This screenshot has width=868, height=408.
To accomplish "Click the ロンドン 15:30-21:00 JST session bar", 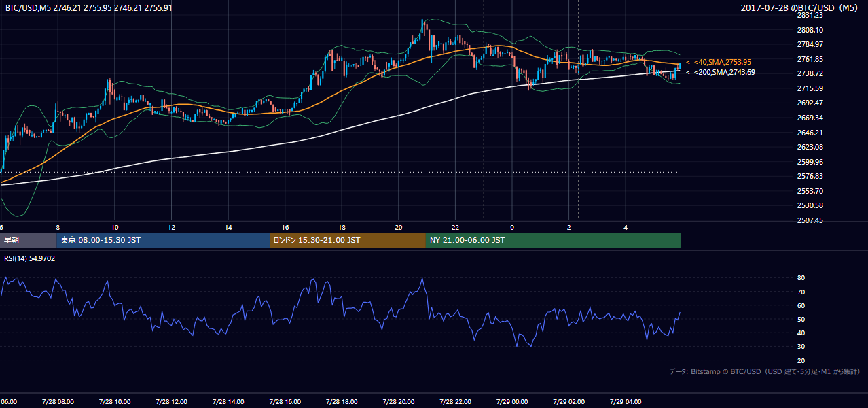I will (x=348, y=240).
